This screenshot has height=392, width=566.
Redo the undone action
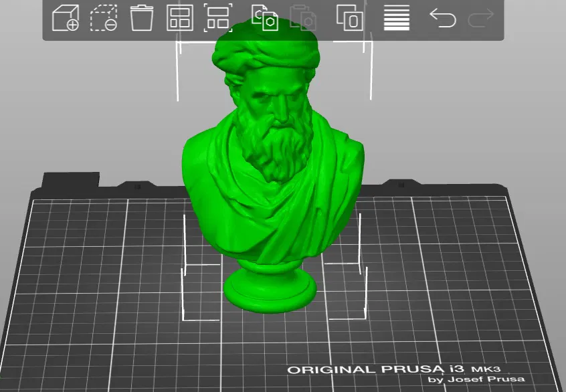[480, 19]
